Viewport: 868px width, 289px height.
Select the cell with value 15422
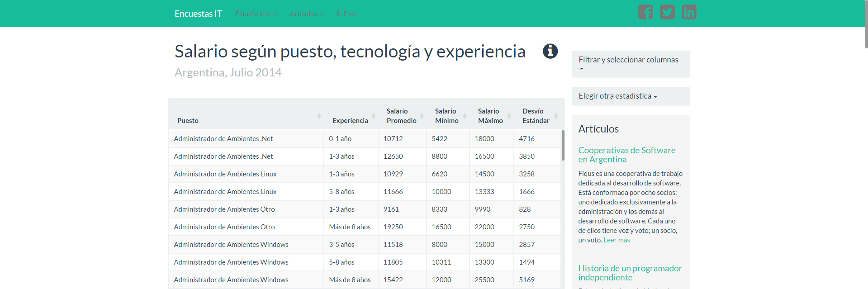coord(403,280)
